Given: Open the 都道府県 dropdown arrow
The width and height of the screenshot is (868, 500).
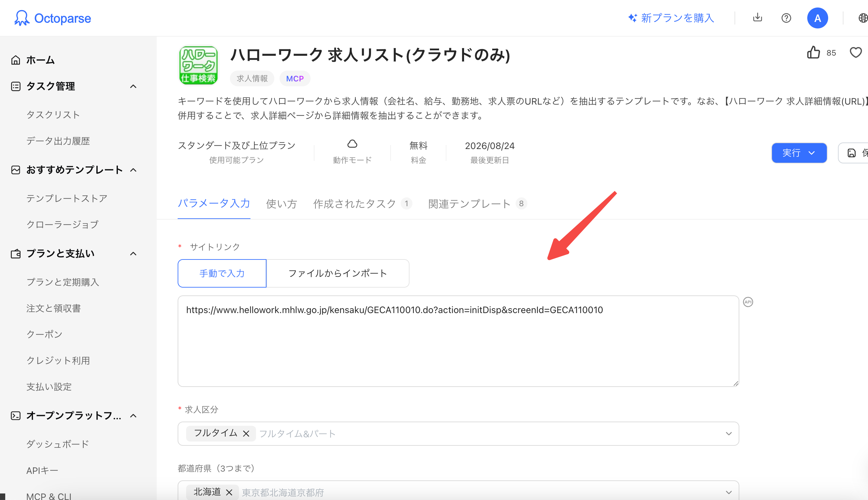Looking at the screenshot, I should click(x=729, y=492).
